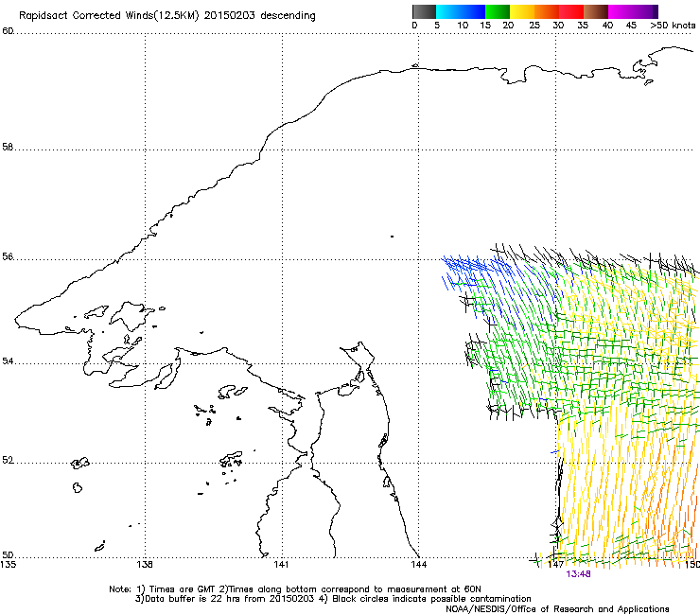
Task: Click the longitude label '144'
Action: [x=418, y=565]
